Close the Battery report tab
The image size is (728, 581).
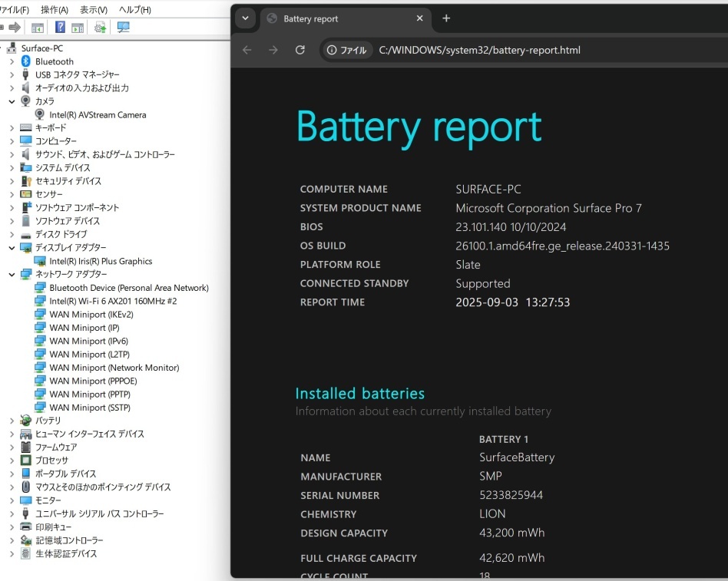(420, 18)
